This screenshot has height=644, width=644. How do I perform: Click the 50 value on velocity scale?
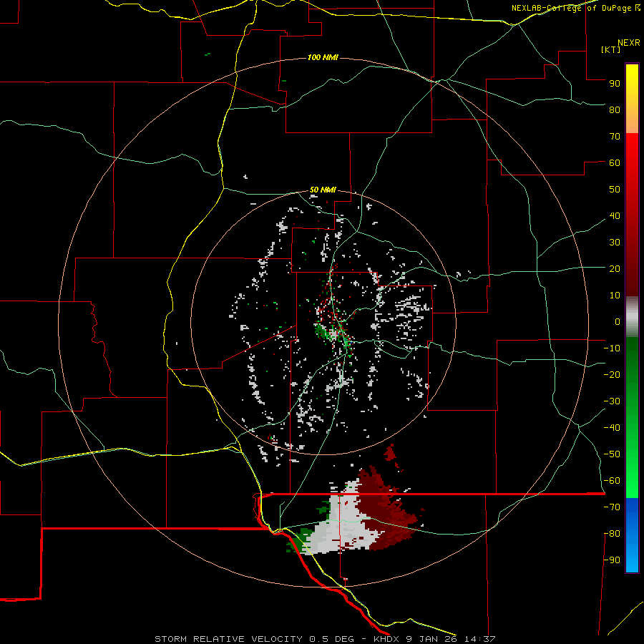615,190
